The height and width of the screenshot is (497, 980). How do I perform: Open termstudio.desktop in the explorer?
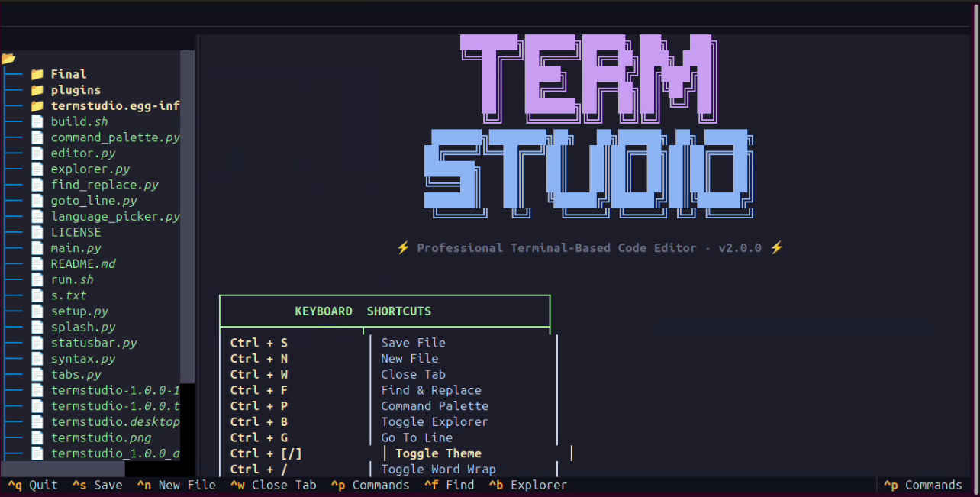click(x=115, y=421)
